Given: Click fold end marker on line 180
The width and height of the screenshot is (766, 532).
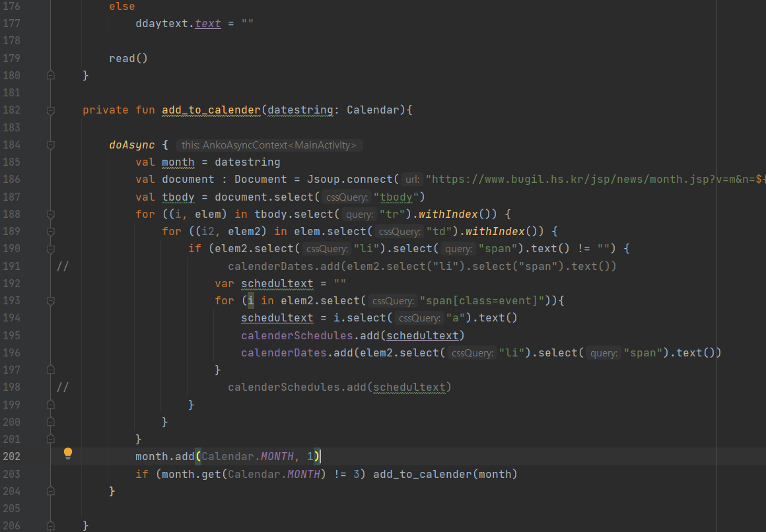Looking at the screenshot, I should 51,75.
